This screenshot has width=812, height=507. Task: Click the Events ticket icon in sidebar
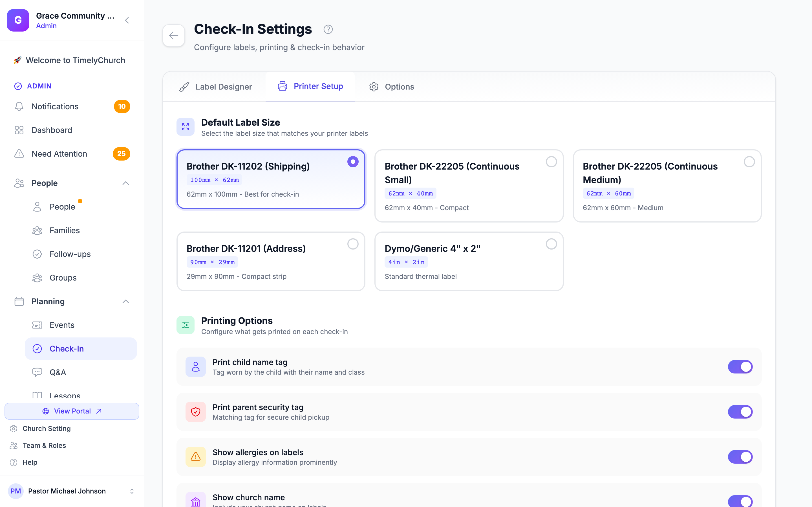[37, 325]
